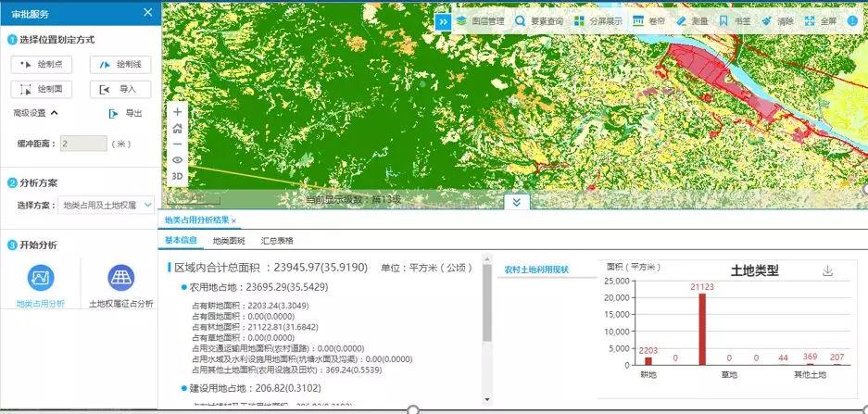
Task: Zoom in the map with the plus button
Action: pyautogui.click(x=177, y=112)
